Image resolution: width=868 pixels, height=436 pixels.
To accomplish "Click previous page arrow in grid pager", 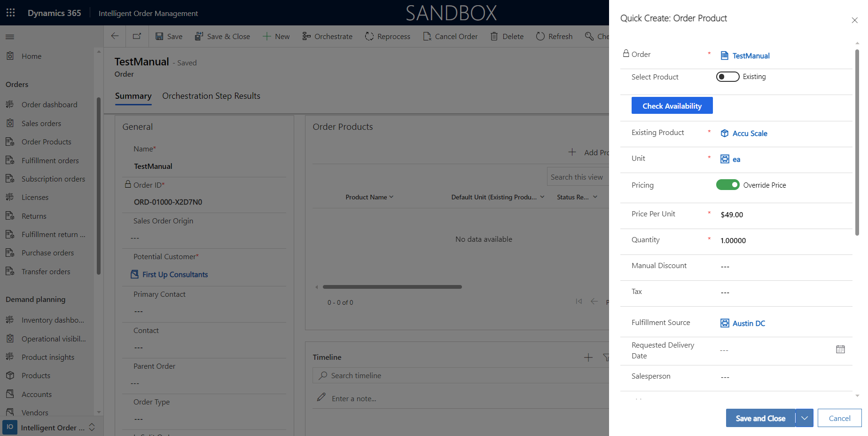I will click(594, 301).
